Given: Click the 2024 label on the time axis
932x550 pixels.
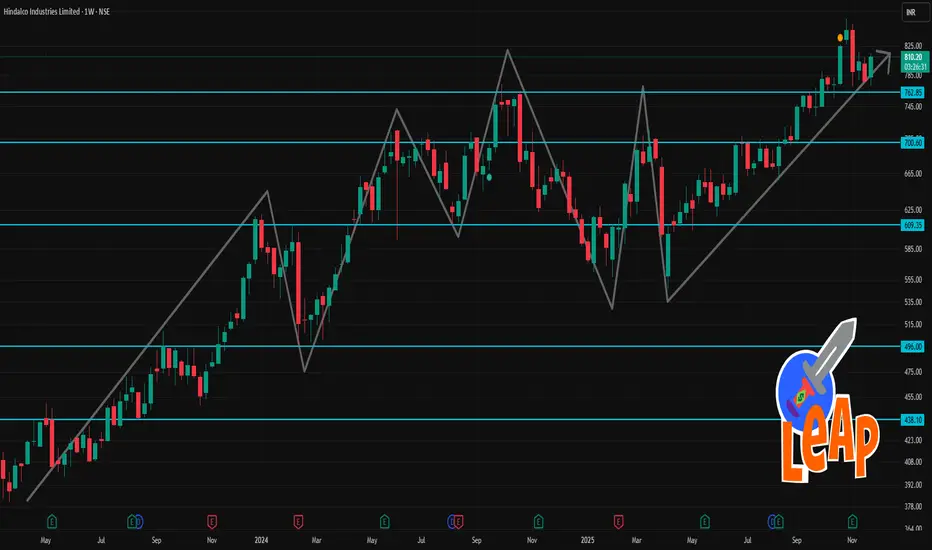Looking at the screenshot, I should (261, 540).
